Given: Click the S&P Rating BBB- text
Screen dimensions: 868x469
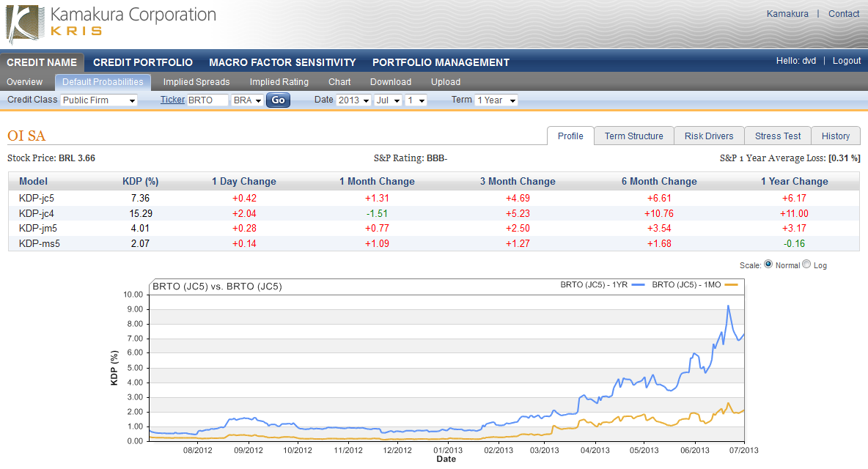Looking at the screenshot, I should [x=411, y=158].
